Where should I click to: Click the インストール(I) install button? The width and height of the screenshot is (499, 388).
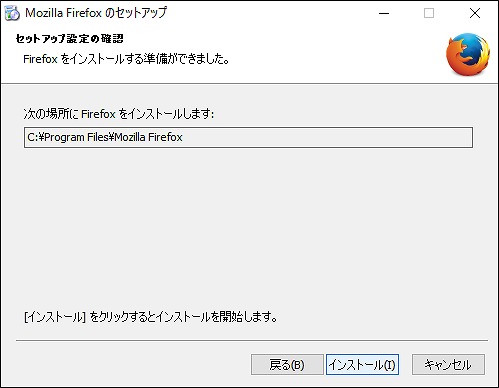click(x=362, y=365)
